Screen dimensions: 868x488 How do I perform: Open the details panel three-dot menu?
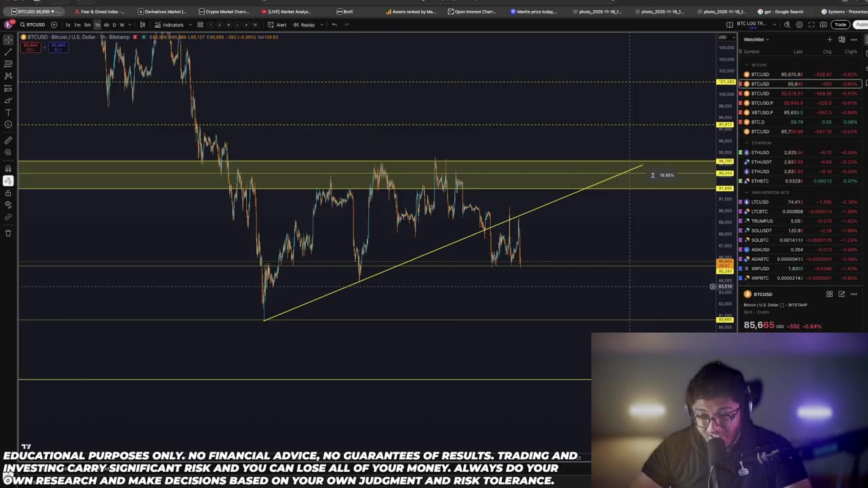(854, 294)
